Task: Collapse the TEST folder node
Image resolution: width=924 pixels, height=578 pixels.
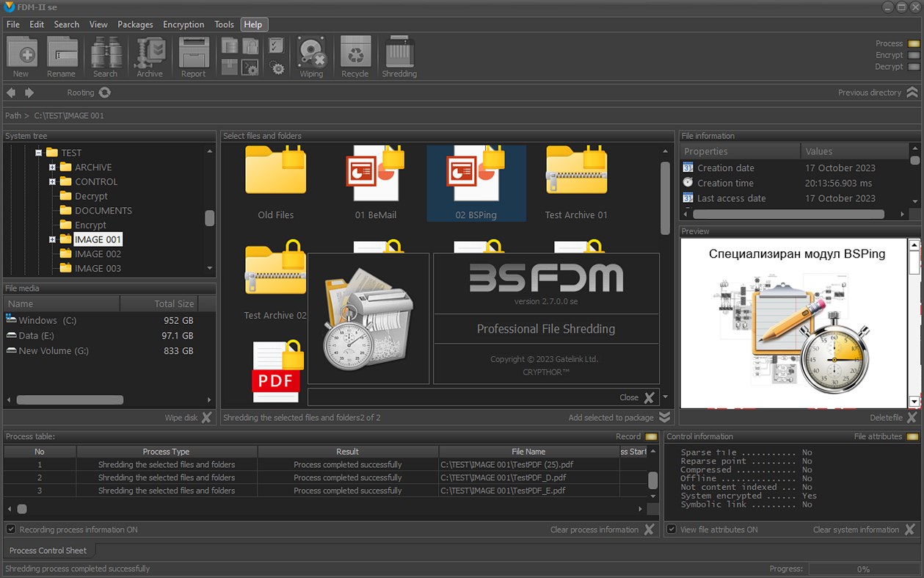Action: point(38,152)
